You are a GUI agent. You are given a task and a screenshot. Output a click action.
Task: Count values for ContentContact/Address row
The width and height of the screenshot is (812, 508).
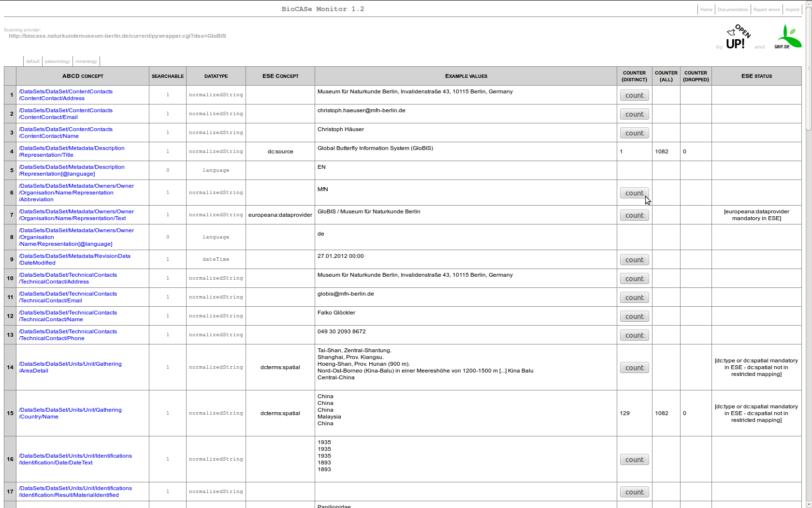635,95
